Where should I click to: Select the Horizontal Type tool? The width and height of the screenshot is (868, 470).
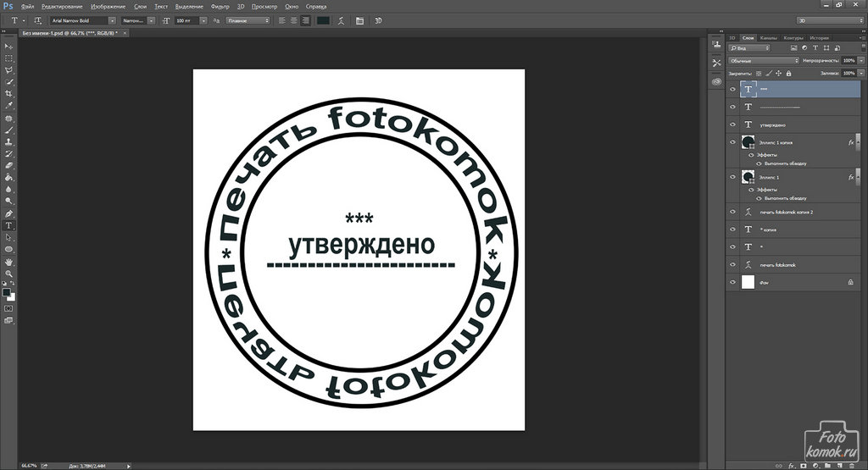click(x=8, y=225)
